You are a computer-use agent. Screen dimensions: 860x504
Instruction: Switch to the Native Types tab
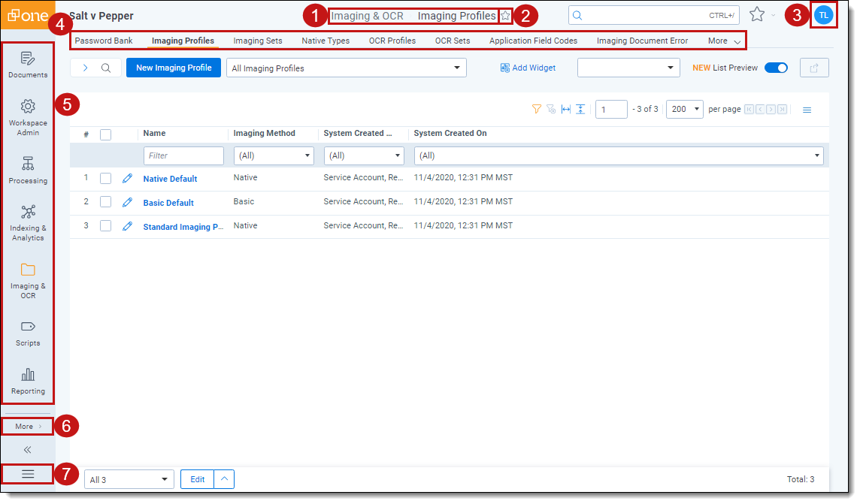[326, 41]
